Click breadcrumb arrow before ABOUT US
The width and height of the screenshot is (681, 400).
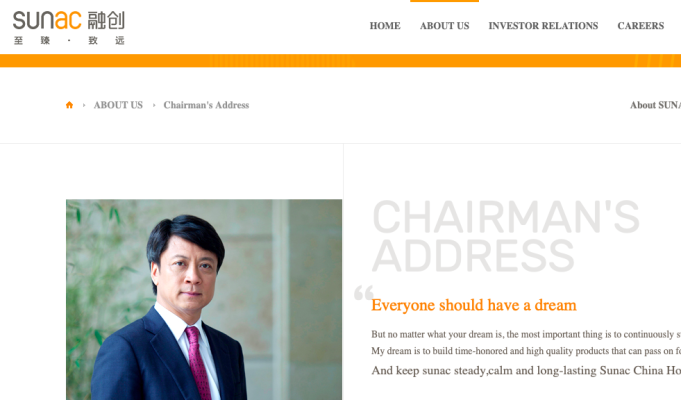click(84, 105)
